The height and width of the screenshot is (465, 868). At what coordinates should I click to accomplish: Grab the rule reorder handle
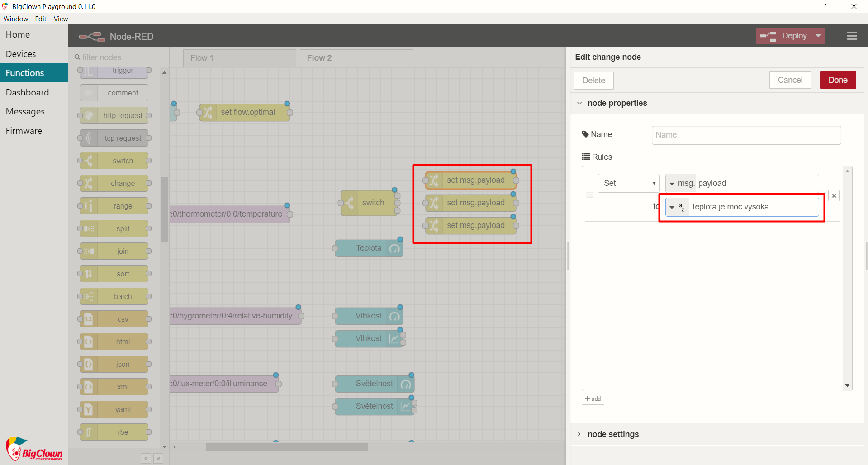[x=590, y=195]
